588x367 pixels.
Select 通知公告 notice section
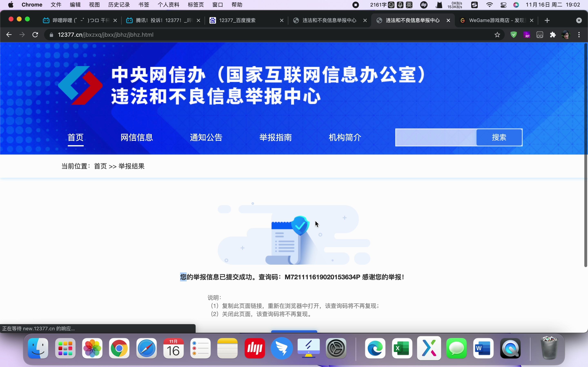[206, 137]
